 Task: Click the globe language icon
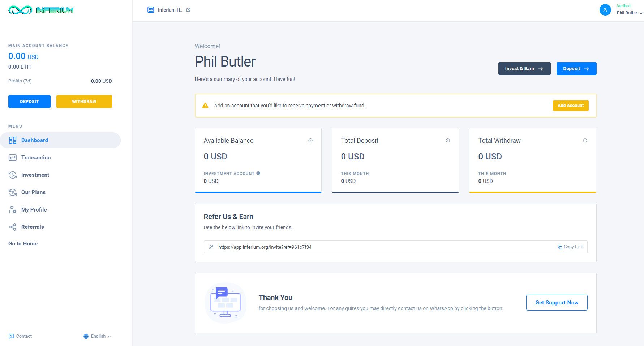pos(86,336)
